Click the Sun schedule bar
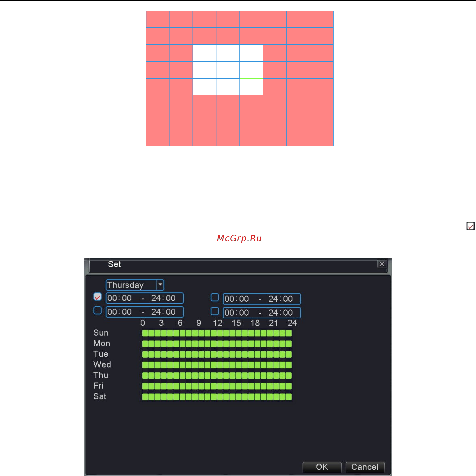This screenshot has width=476, height=476. (x=217, y=333)
